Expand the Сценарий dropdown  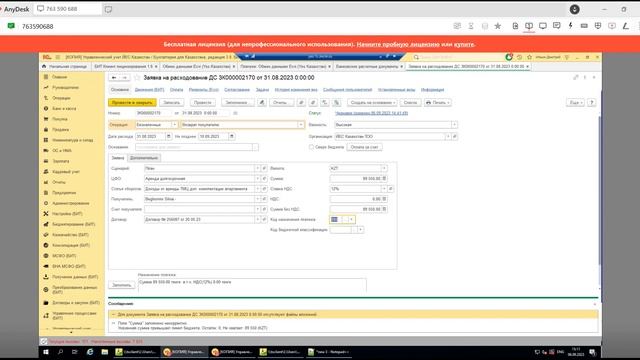point(257,168)
